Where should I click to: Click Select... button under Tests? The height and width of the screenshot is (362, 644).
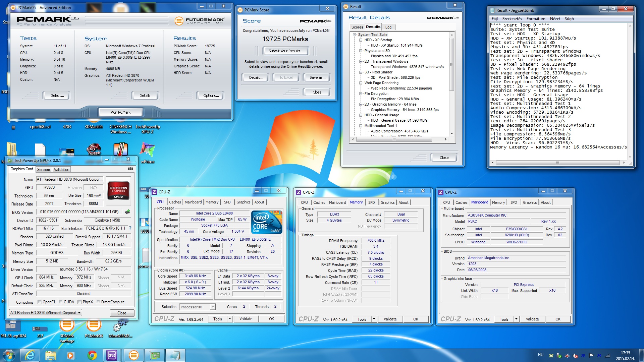point(57,96)
